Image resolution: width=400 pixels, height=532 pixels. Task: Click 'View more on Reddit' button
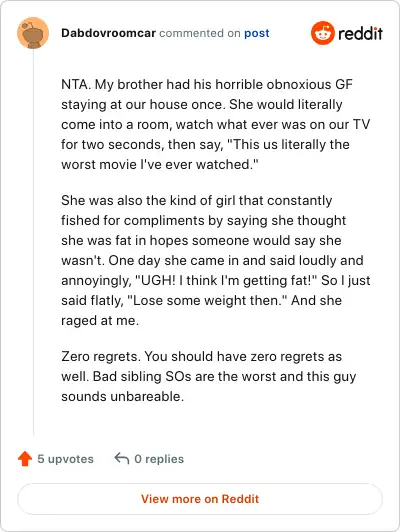[200, 499]
